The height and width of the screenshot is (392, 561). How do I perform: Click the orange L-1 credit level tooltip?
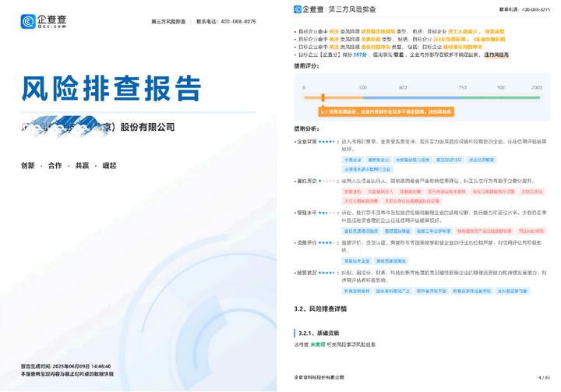[x=386, y=112]
